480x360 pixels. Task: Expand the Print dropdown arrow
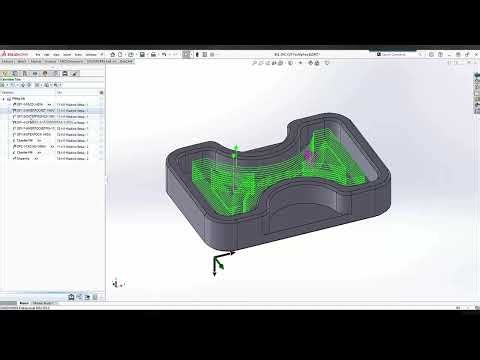(158, 54)
